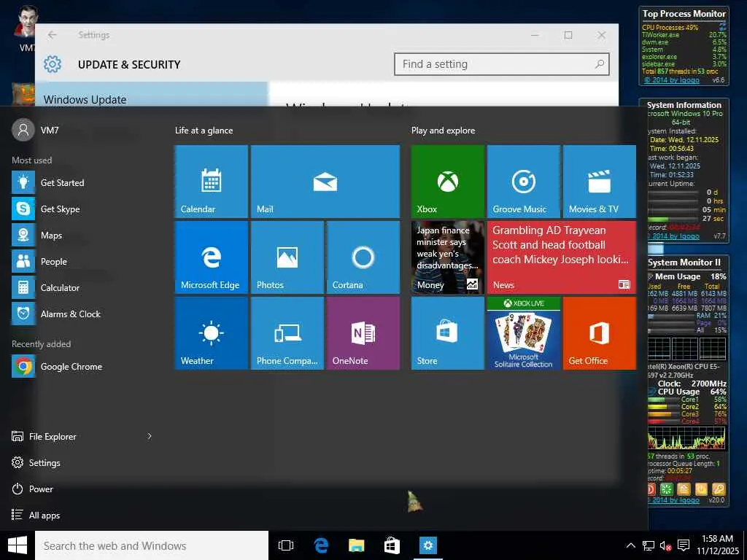747x560 pixels.
Task: Open the network tray icon
Action: pyautogui.click(x=648, y=545)
